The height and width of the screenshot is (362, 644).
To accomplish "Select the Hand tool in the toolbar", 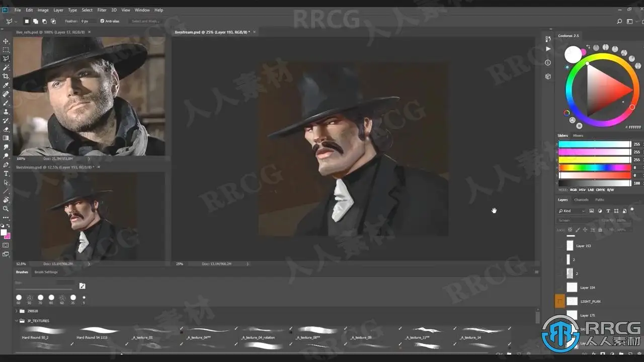I will (x=6, y=200).
